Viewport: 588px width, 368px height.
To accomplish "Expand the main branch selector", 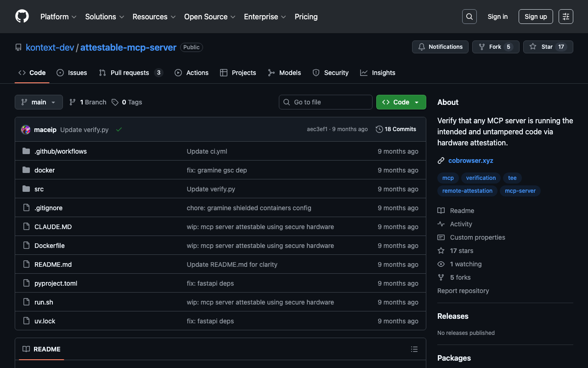I will (39, 102).
